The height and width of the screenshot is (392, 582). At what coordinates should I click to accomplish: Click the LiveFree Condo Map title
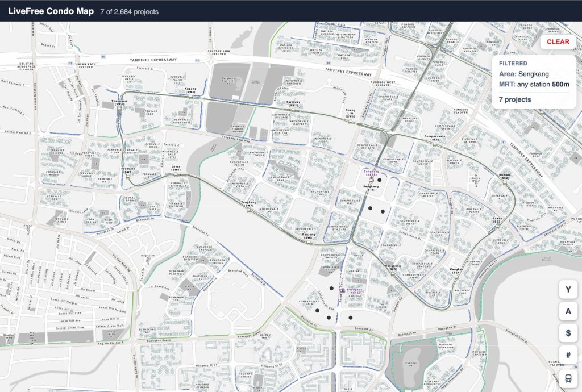coord(51,11)
